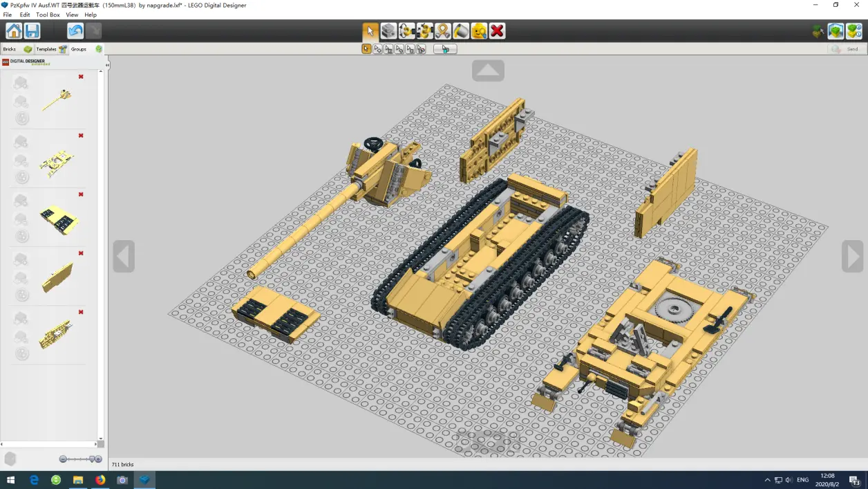
Task: Undo the last action
Action: pyautogui.click(x=75, y=31)
